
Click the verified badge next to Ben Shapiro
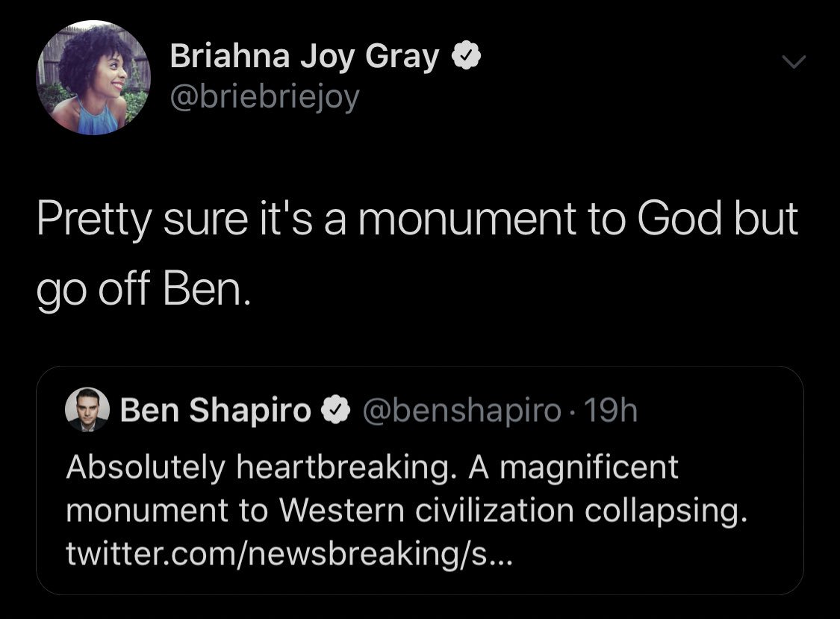(x=335, y=411)
